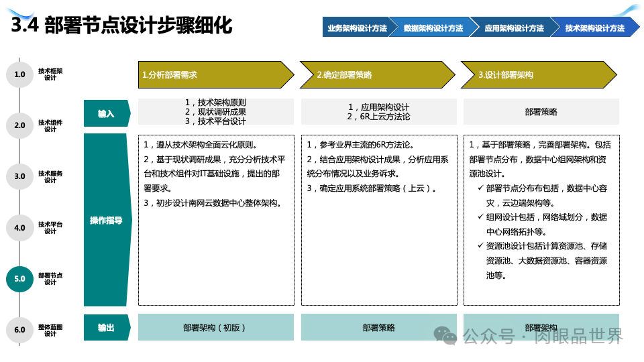Select the 技术框架设计 label
The width and height of the screenshot is (644, 362).
coord(50,74)
